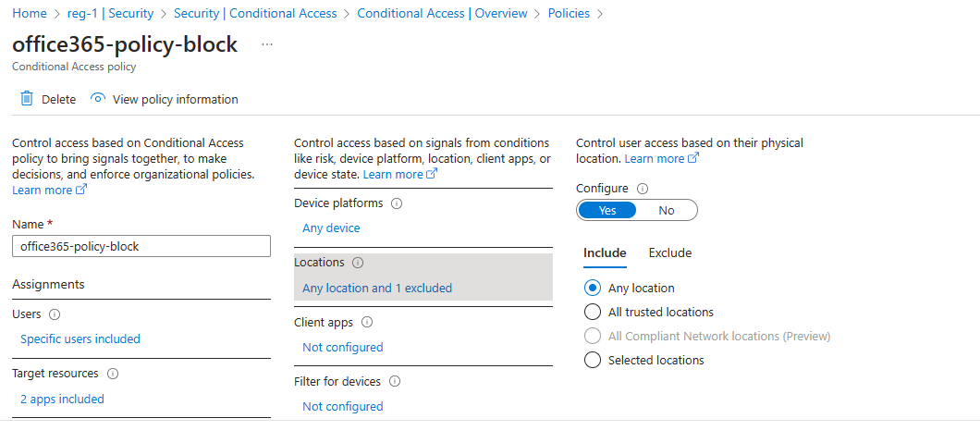
Task: Select the All trusted locations radio button
Action: 594,312
